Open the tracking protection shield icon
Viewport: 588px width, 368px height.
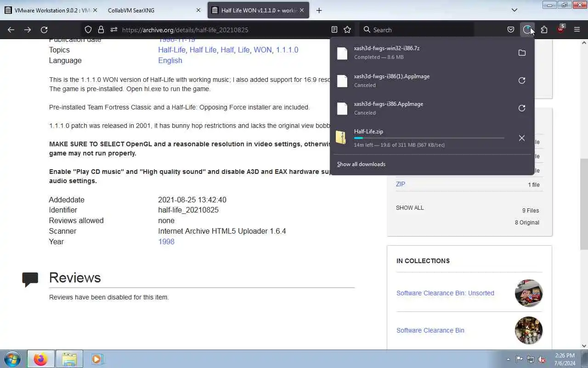88,30
